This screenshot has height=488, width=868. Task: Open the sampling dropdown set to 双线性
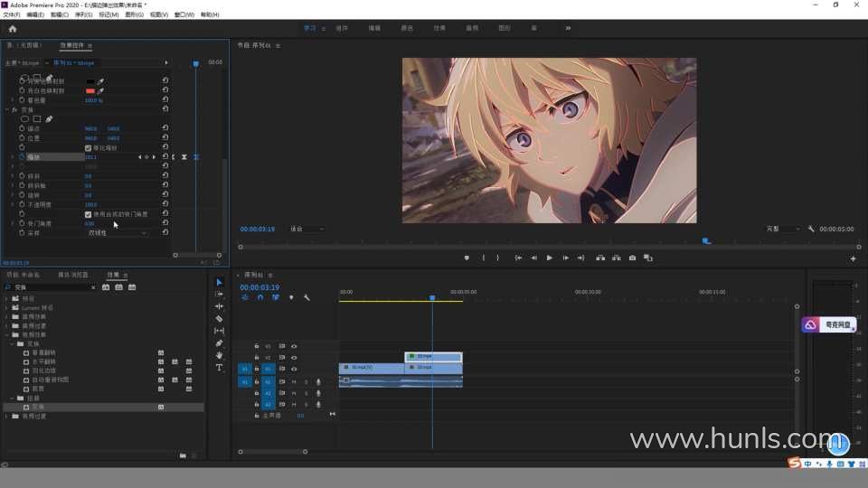tap(118, 233)
